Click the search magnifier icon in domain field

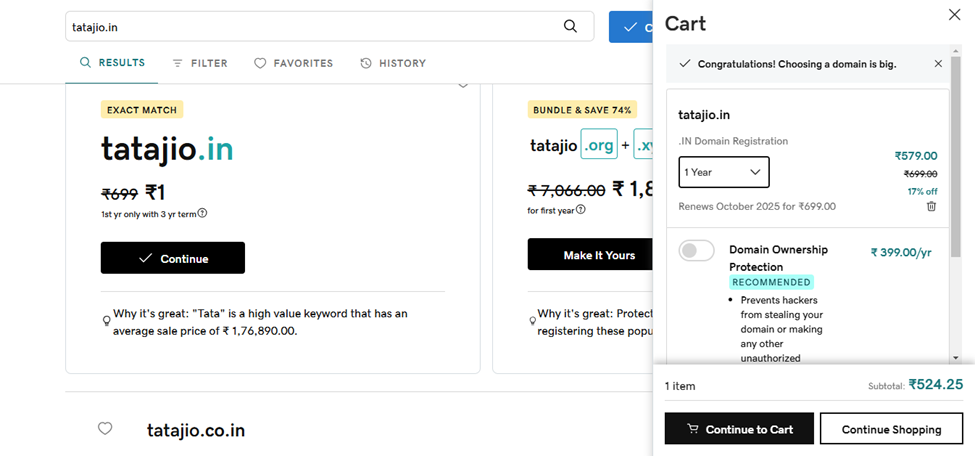570,26
